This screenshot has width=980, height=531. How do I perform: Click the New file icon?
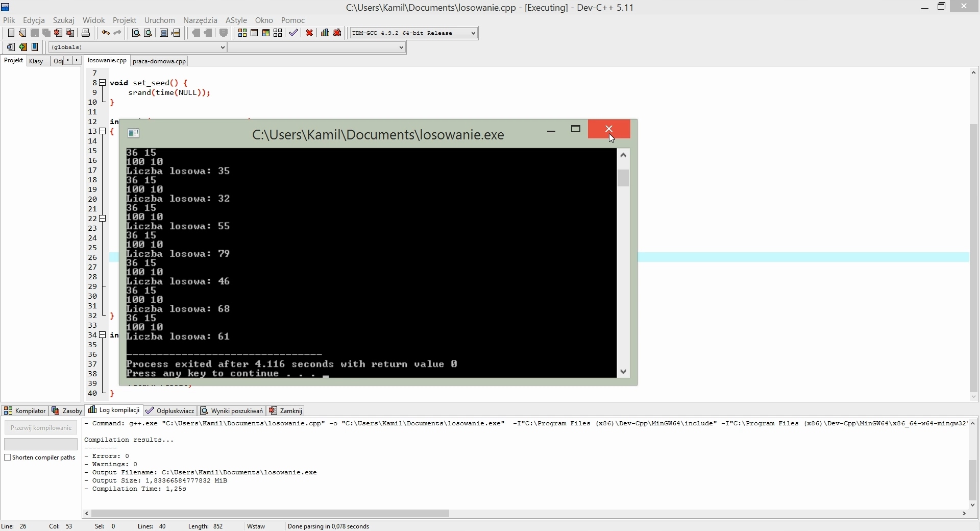pos(11,33)
